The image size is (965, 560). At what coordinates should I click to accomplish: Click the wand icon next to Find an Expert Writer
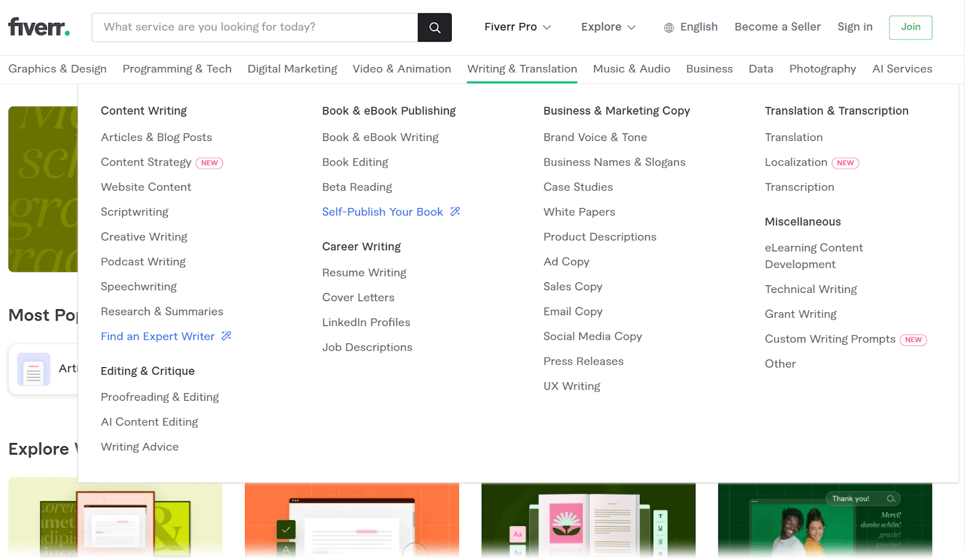click(x=226, y=336)
